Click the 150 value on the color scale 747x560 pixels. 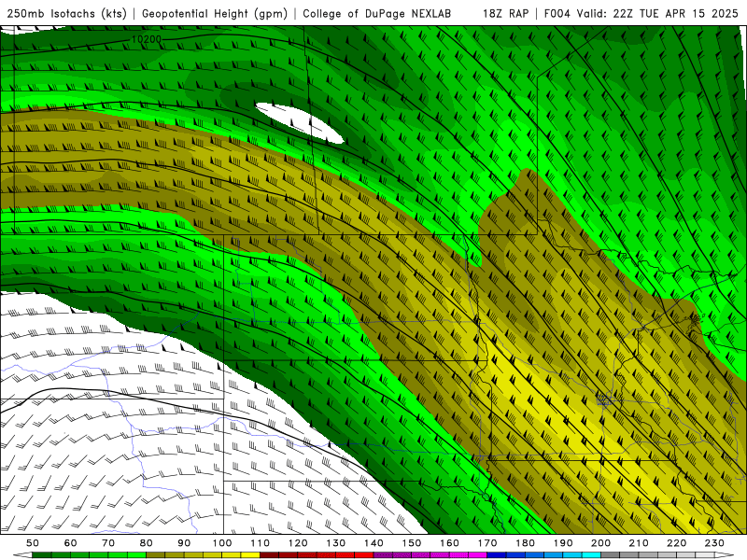(x=412, y=543)
